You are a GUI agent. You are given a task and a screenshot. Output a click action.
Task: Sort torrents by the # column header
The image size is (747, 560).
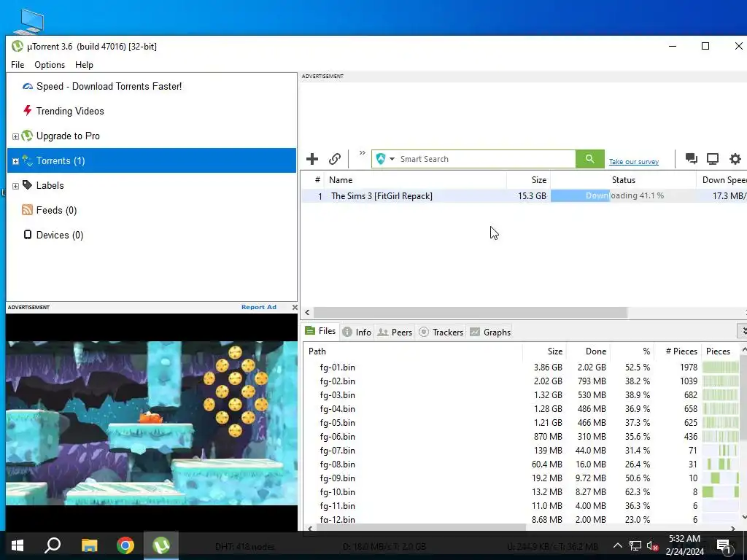pos(317,180)
